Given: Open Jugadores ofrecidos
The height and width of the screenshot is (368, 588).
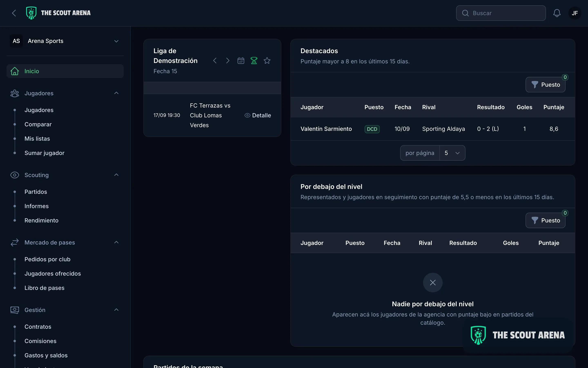Looking at the screenshot, I should (x=53, y=274).
